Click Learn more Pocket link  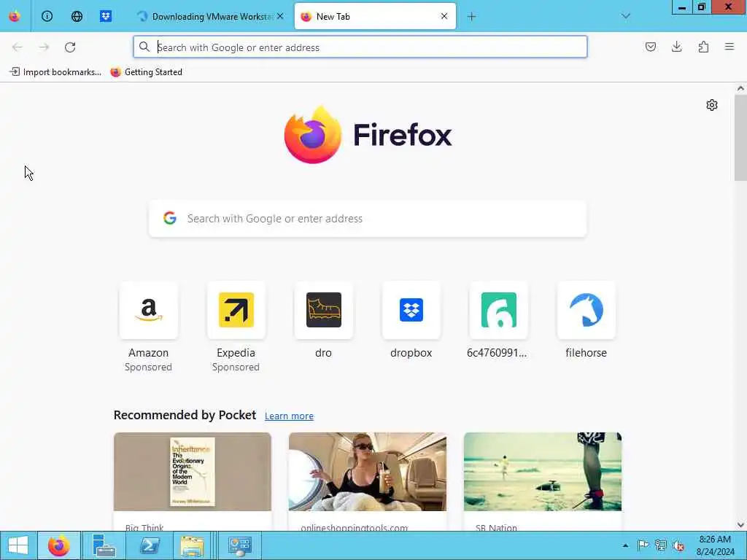tap(289, 416)
